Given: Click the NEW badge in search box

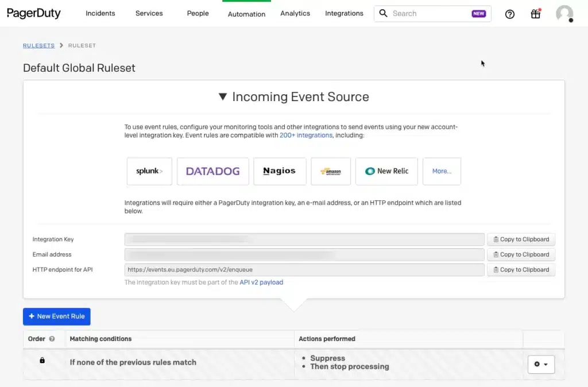Looking at the screenshot, I should [x=478, y=14].
